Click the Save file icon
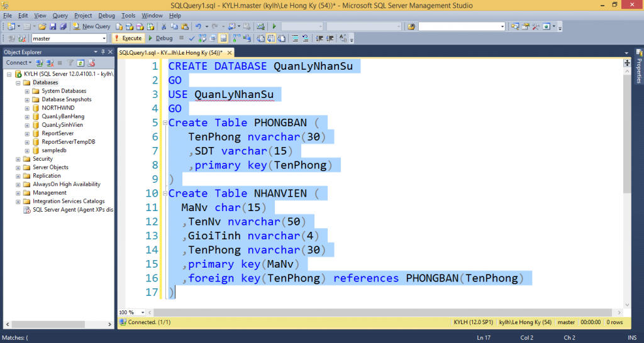 53,26
